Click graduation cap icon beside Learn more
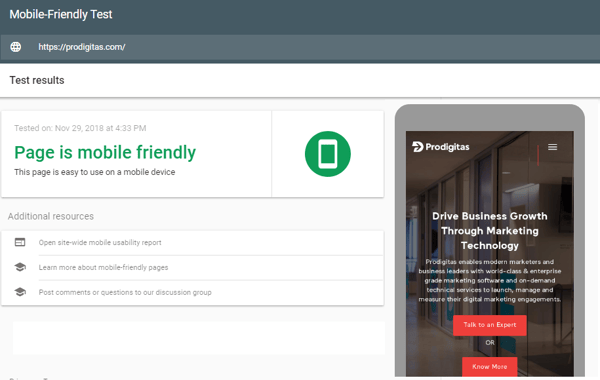The image size is (600, 380). pyautogui.click(x=20, y=267)
